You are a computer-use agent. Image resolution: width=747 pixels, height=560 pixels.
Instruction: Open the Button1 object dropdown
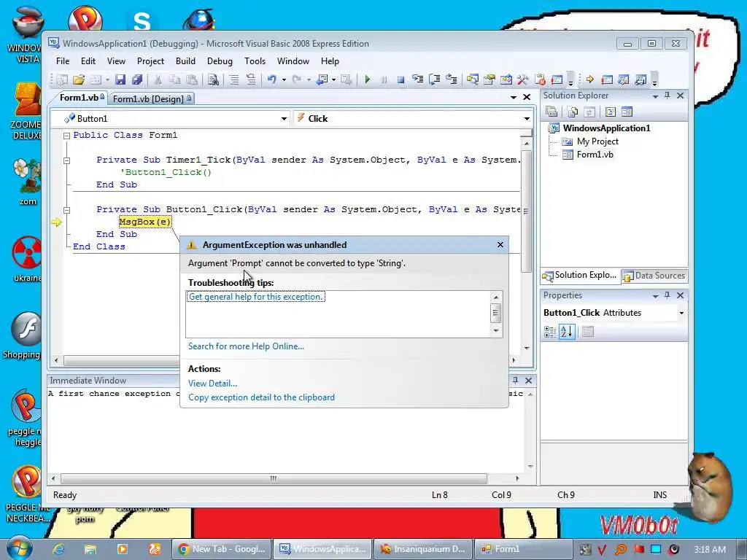coord(284,119)
